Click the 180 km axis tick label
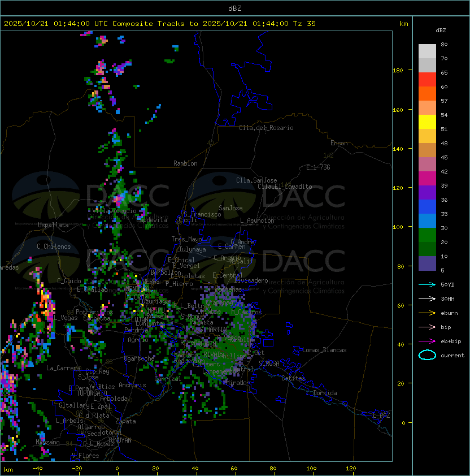 398,71
